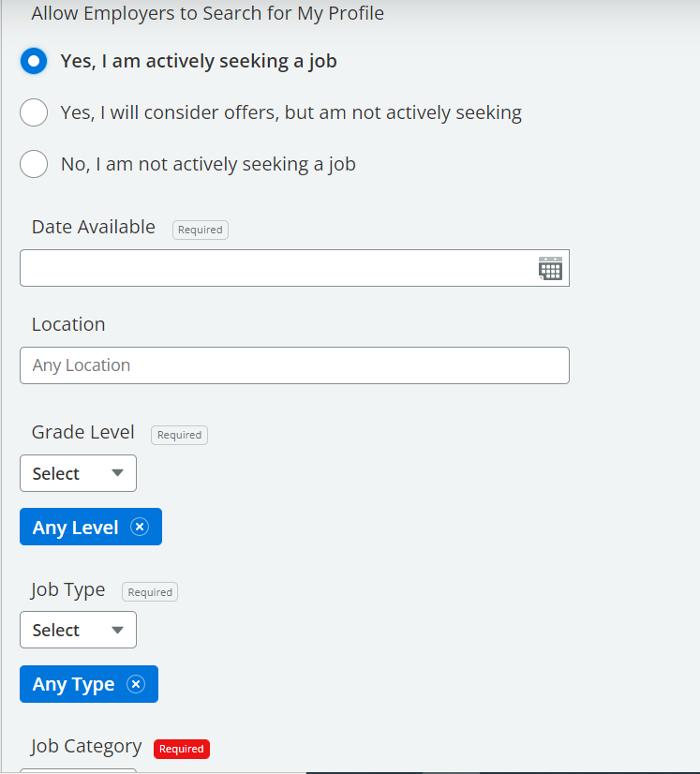Select 'Yes, I am actively seeking a job'
This screenshot has width=700, height=774.
pos(34,62)
